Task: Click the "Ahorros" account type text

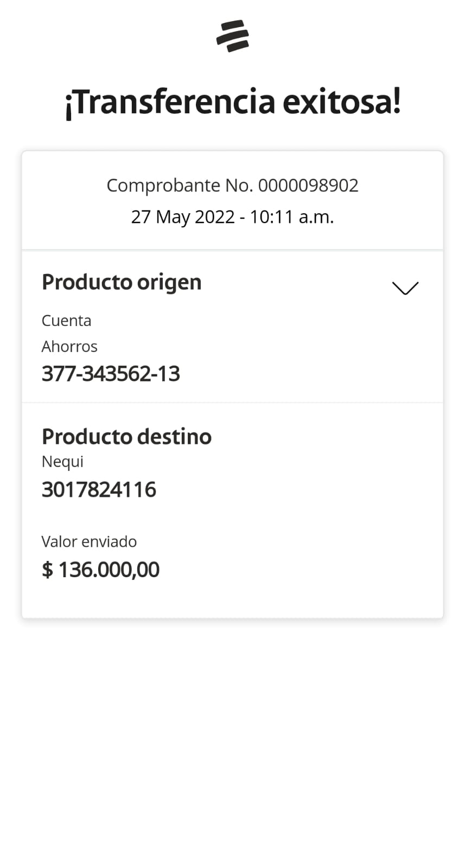Action: (x=69, y=347)
